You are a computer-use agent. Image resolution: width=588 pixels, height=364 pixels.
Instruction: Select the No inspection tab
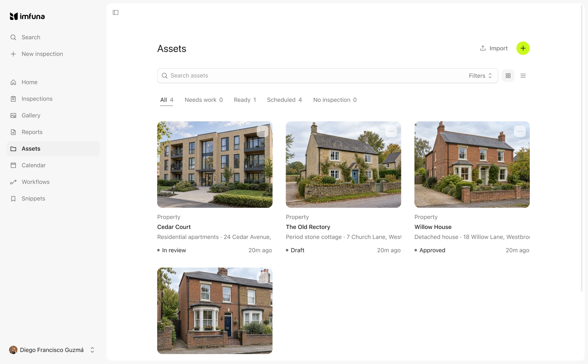coord(335,100)
